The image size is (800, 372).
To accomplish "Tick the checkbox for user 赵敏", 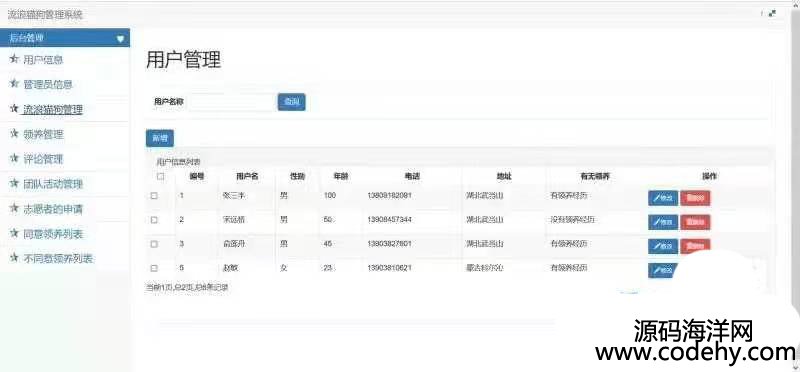I will 154,268.
